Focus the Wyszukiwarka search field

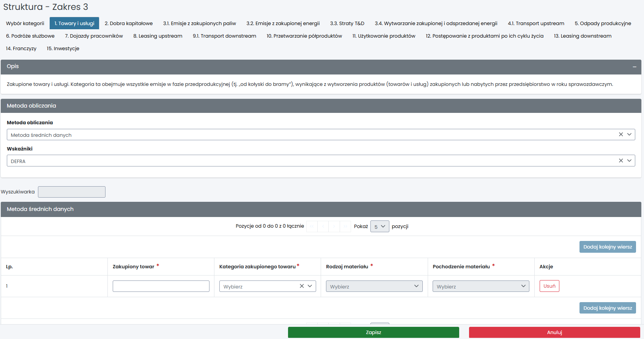click(x=72, y=192)
